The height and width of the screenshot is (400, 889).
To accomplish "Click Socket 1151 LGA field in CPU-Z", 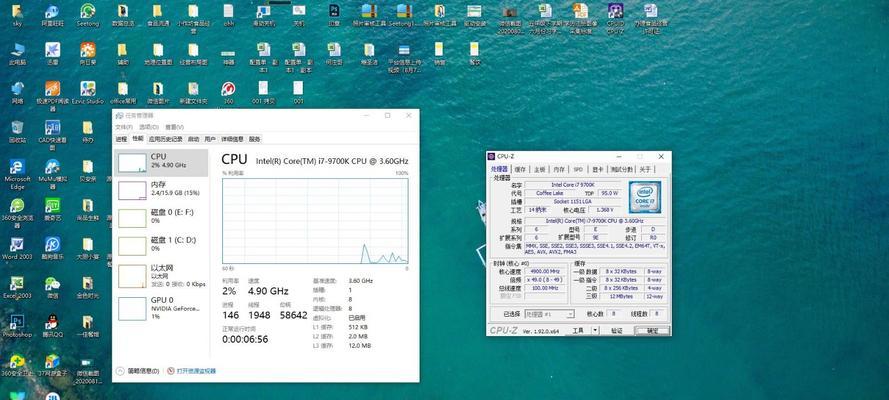I will click(573, 202).
